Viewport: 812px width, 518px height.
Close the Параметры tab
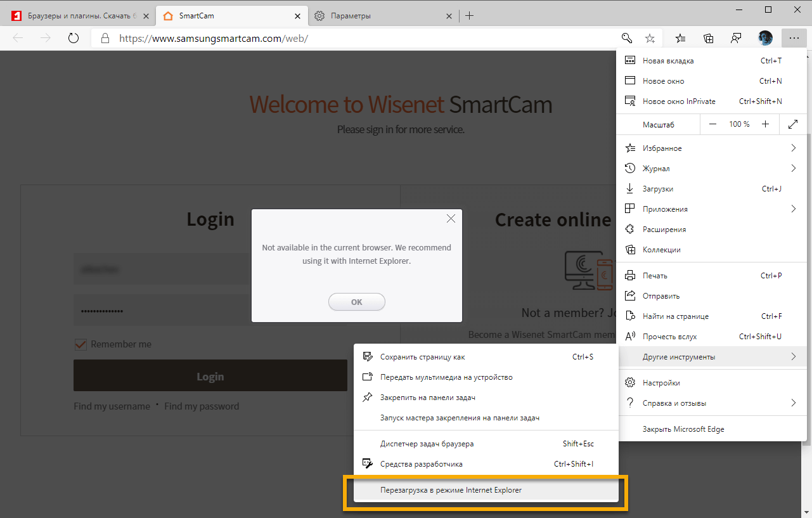pyautogui.click(x=449, y=16)
